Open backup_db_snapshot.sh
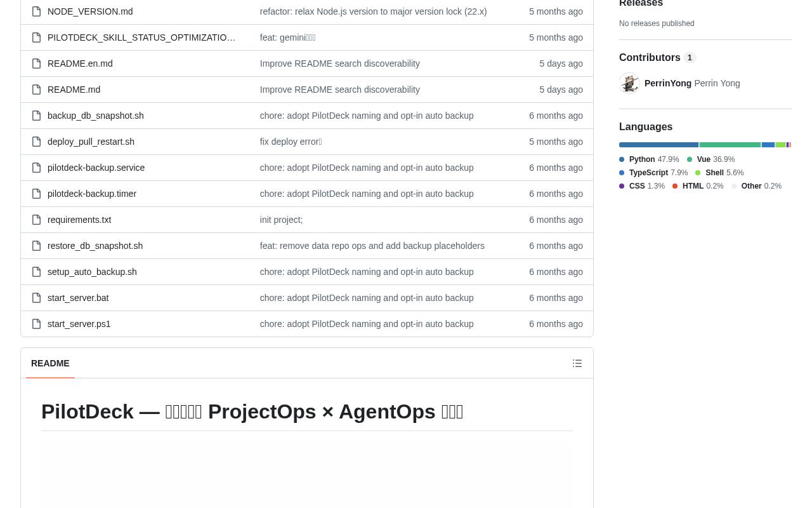 (96, 116)
